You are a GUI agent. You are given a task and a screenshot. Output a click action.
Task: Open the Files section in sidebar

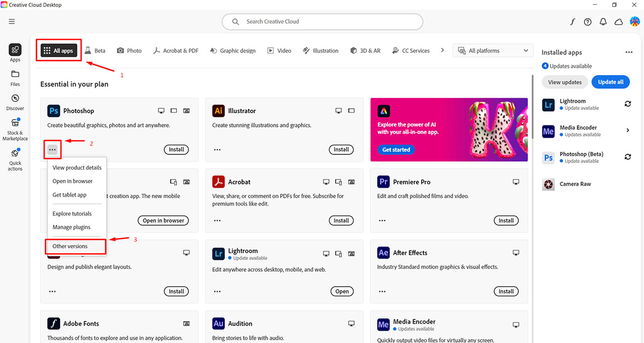pyautogui.click(x=15, y=78)
